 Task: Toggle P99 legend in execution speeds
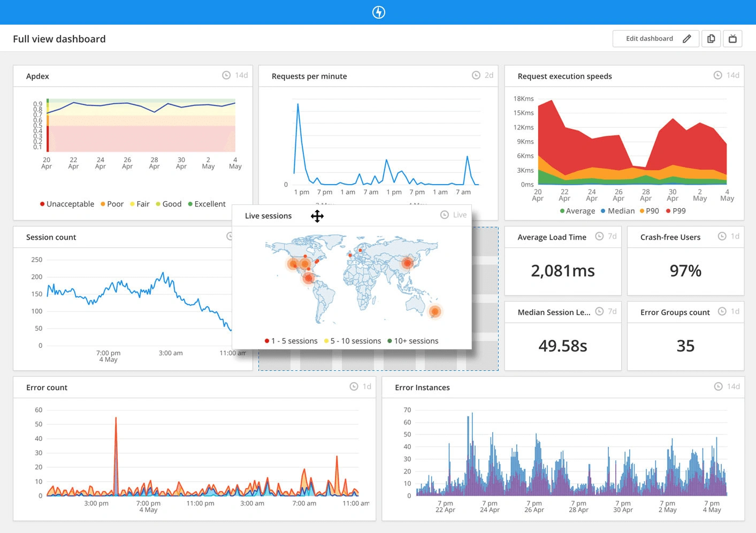click(x=676, y=211)
